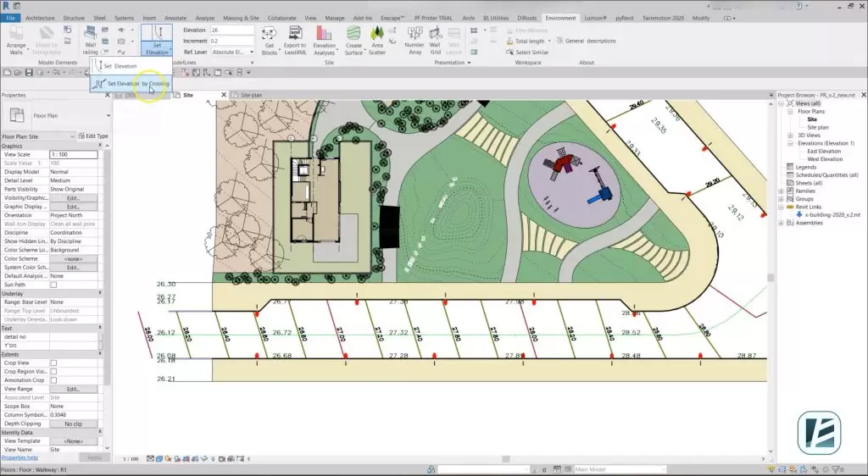Viewport: 868px width, 476px height.
Task: Open Site plan in Project Browser
Action: pyautogui.click(x=817, y=127)
